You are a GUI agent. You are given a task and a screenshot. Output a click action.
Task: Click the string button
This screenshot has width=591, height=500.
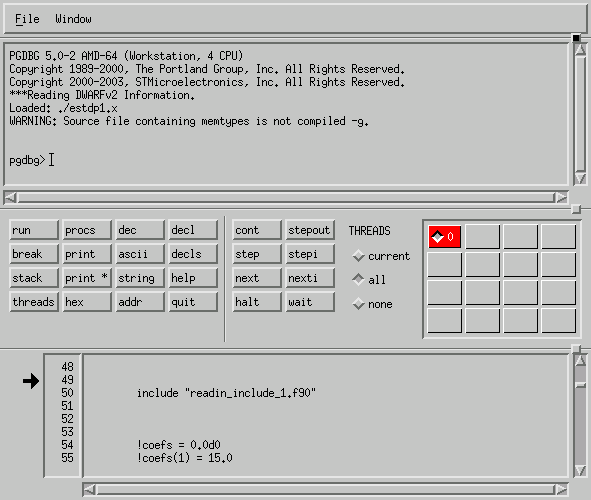pyautogui.click(x=140, y=278)
